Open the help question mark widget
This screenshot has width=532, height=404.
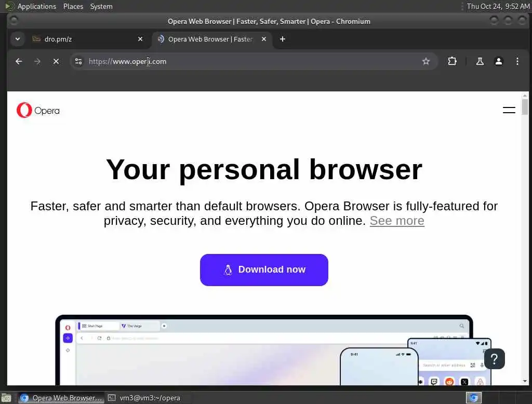495,358
